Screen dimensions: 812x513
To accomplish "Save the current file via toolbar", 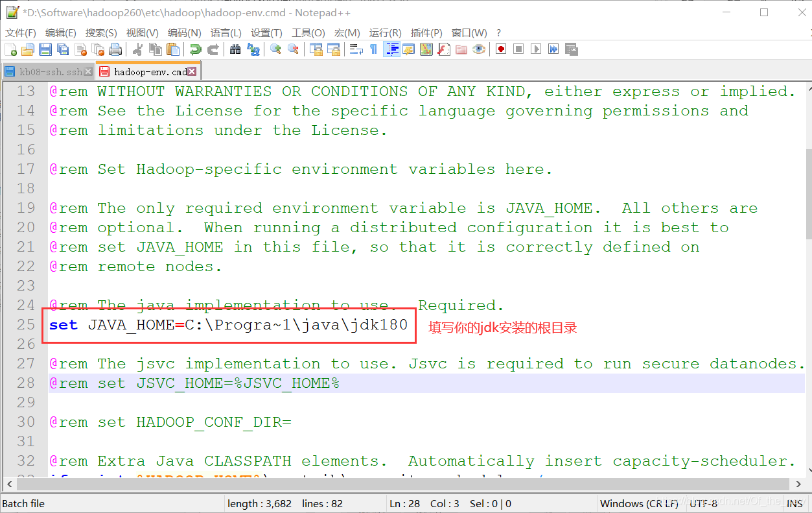I will pyautogui.click(x=45, y=49).
